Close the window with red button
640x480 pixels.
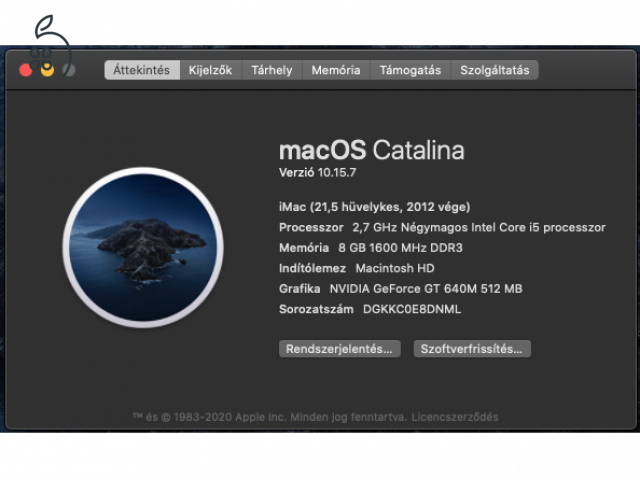coord(26,70)
